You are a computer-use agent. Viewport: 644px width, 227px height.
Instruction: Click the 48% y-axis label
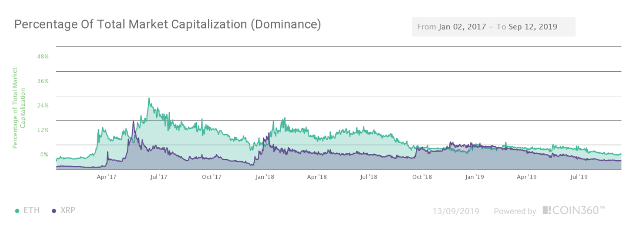(43, 57)
